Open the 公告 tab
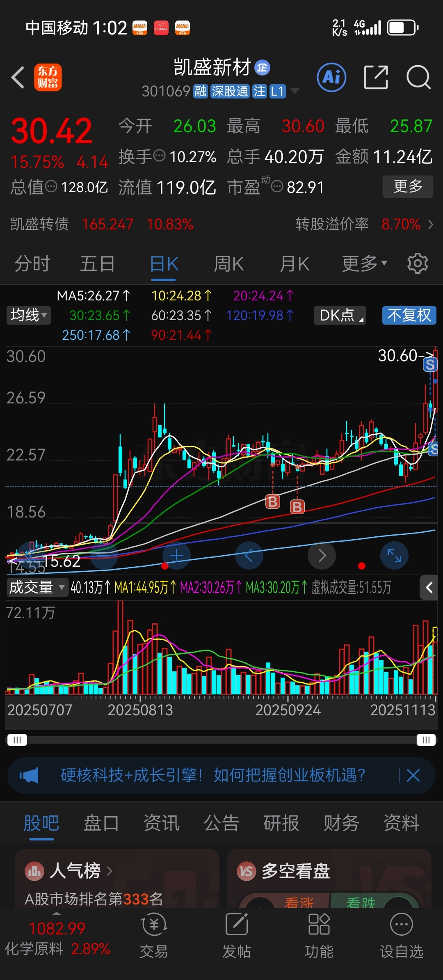This screenshot has height=980, width=443. (221, 823)
